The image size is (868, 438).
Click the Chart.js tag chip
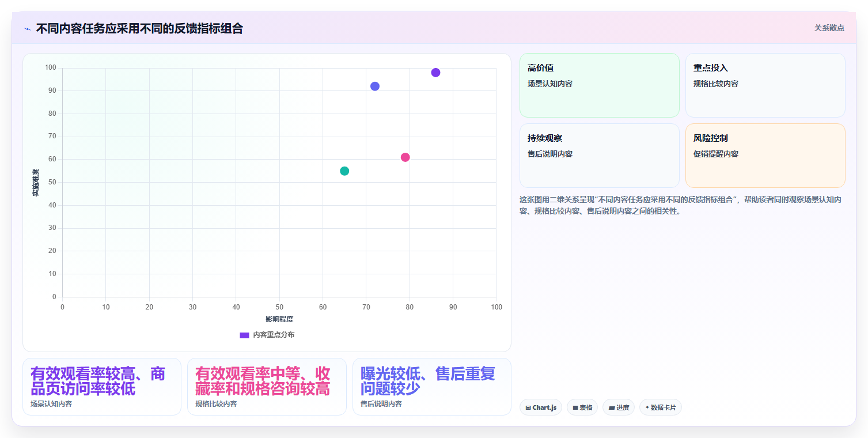click(x=541, y=407)
